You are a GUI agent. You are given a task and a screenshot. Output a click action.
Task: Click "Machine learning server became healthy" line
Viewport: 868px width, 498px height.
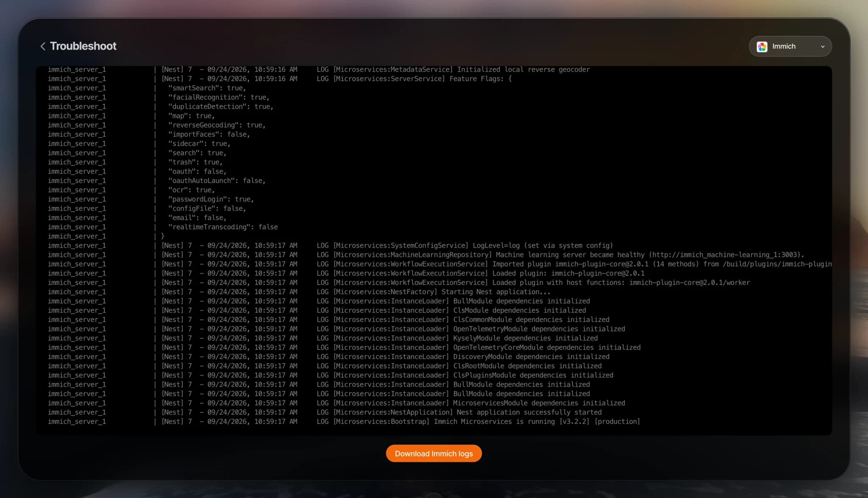[x=426, y=255]
